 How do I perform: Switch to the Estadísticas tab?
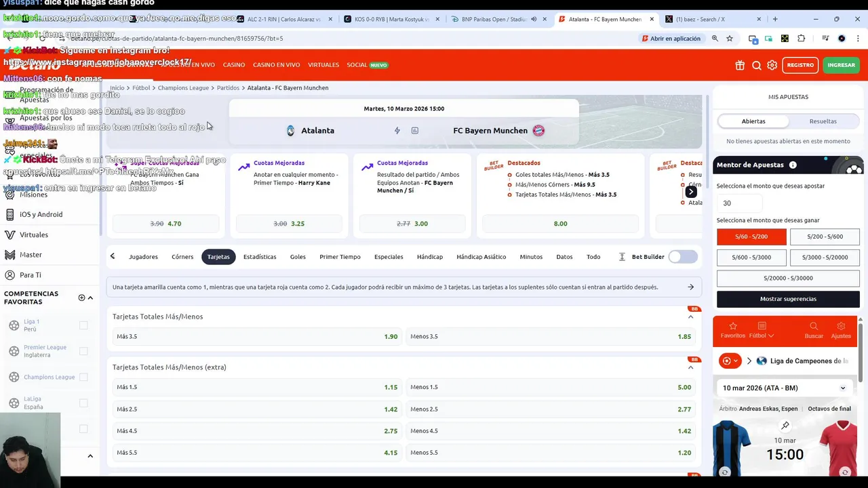(x=260, y=257)
